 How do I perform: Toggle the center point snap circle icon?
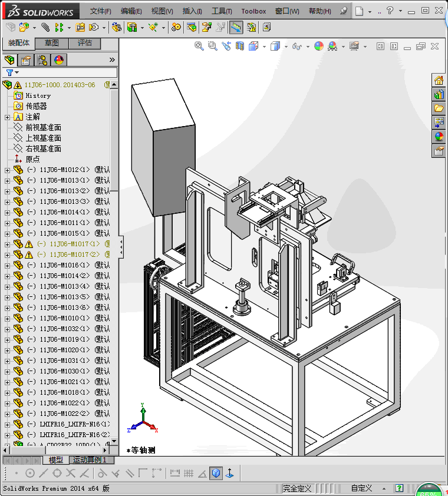(x=30, y=473)
